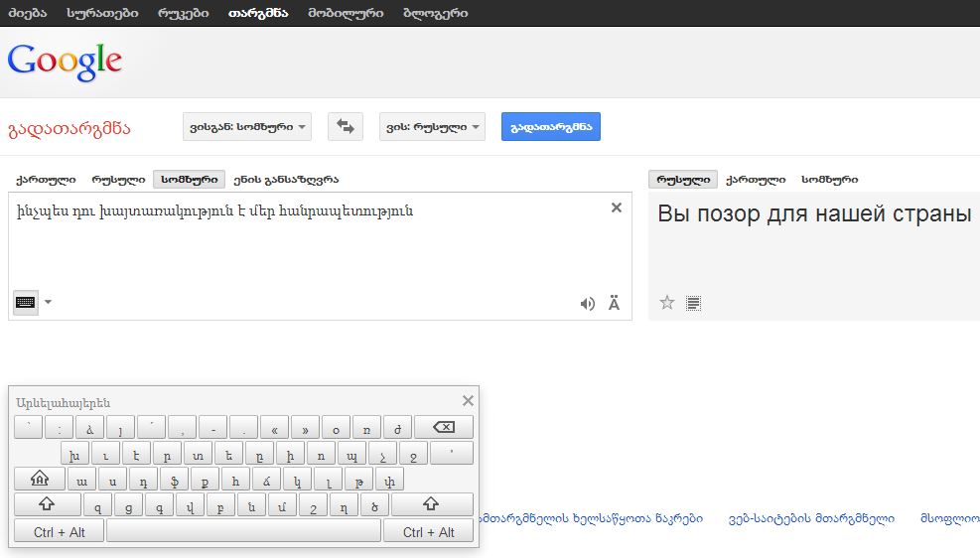Open the target language dropdown
Viewport: 980px width, 558px height.
[x=432, y=127]
